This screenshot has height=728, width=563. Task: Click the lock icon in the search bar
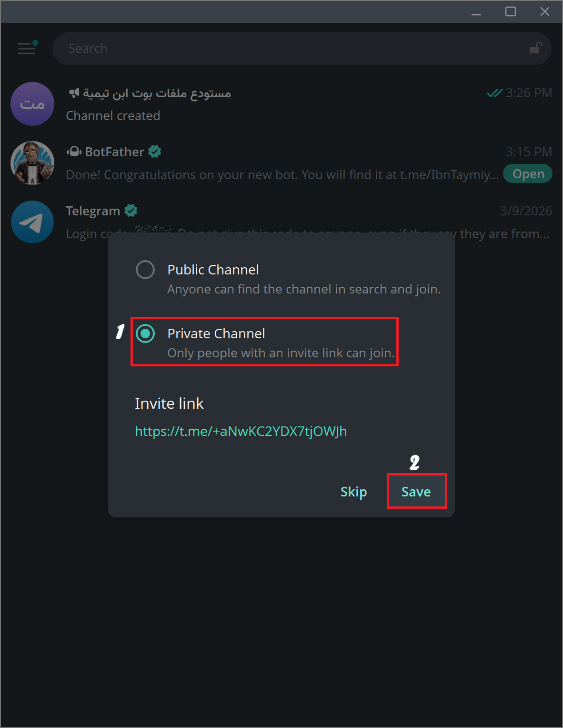coord(535,48)
